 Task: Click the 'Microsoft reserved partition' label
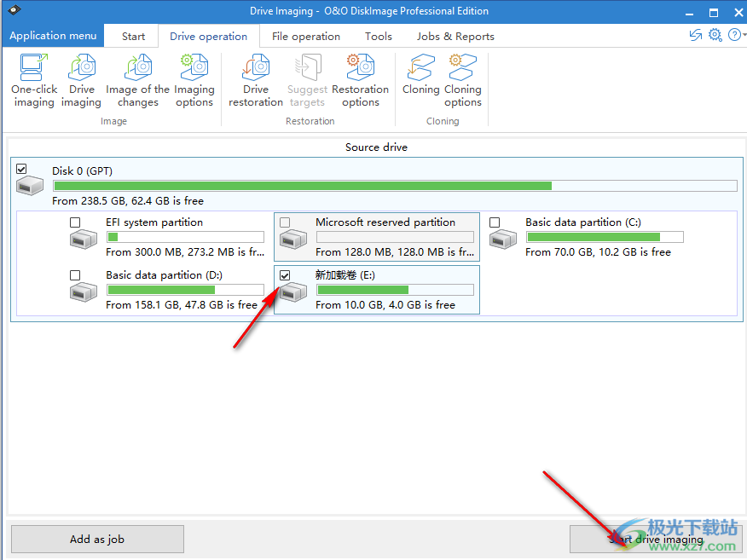(x=385, y=222)
